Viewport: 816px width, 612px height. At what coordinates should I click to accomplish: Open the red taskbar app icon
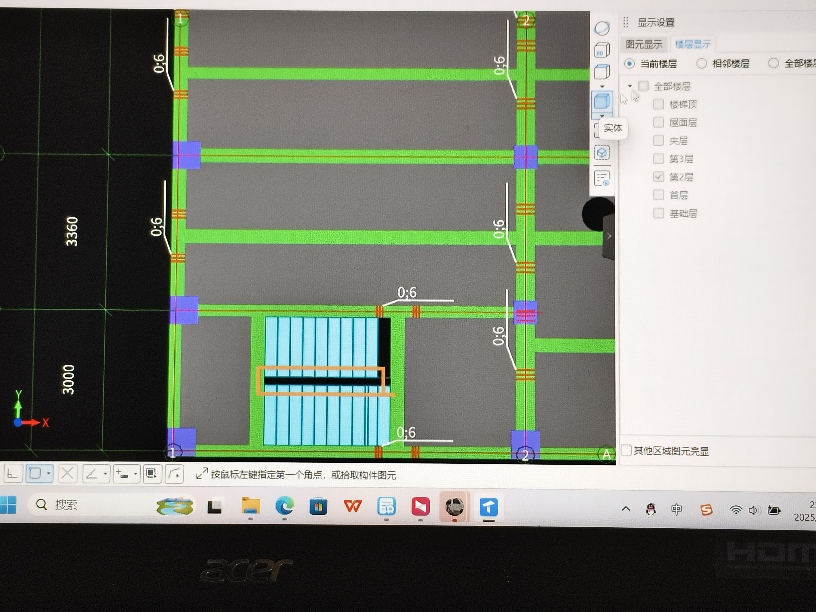(420, 506)
